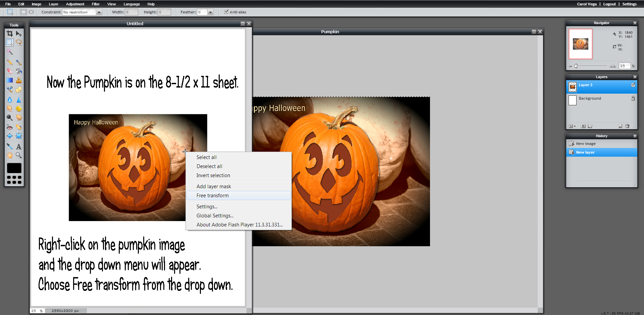Select the Marquee tool in Tools panel
Screen dimensions: 644x315
pos(10,43)
